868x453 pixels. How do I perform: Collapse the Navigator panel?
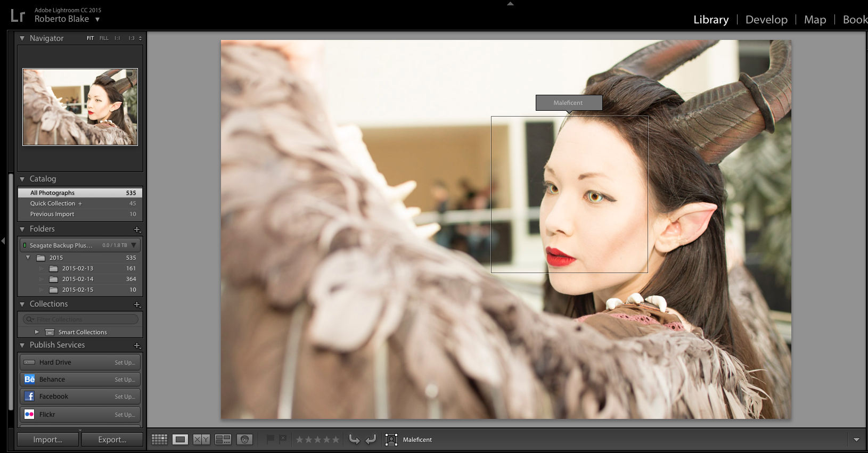pos(22,38)
